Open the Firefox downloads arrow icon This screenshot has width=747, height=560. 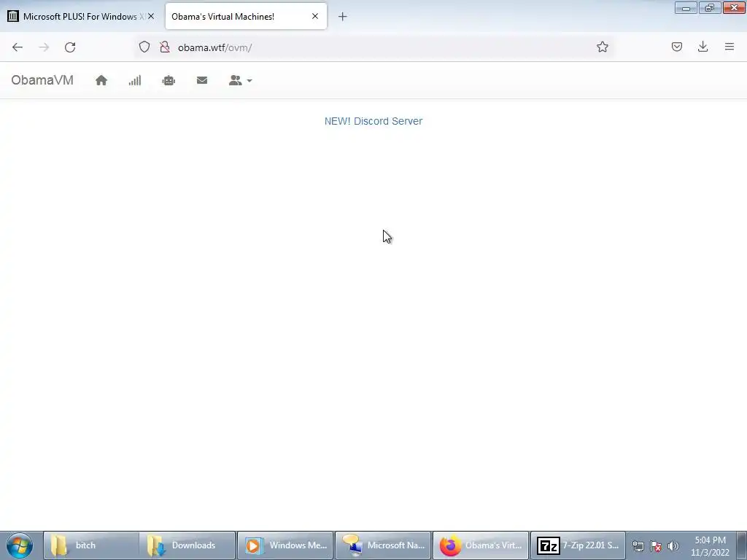point(703,47)
